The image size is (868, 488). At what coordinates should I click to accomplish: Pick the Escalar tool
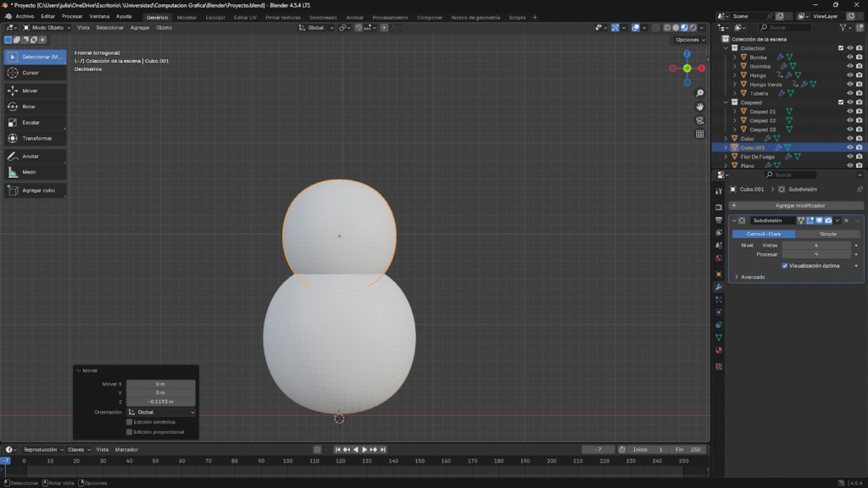click(x=35, y=122)
